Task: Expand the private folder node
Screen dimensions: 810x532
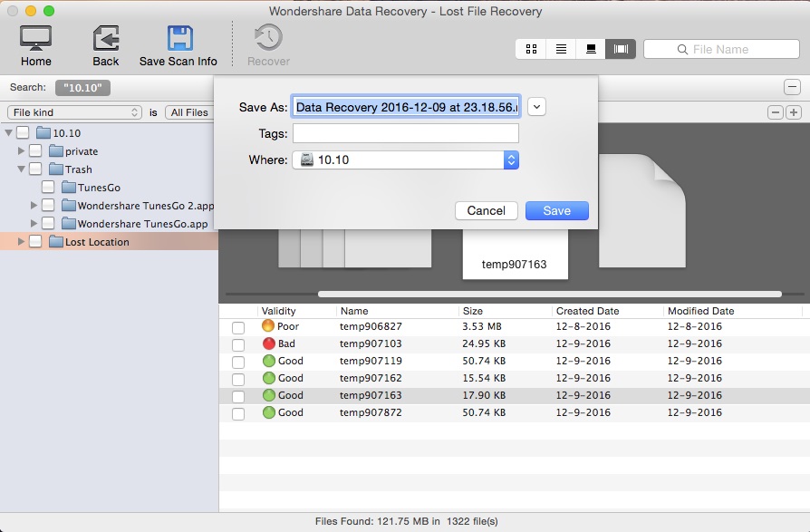Action: 21,150
